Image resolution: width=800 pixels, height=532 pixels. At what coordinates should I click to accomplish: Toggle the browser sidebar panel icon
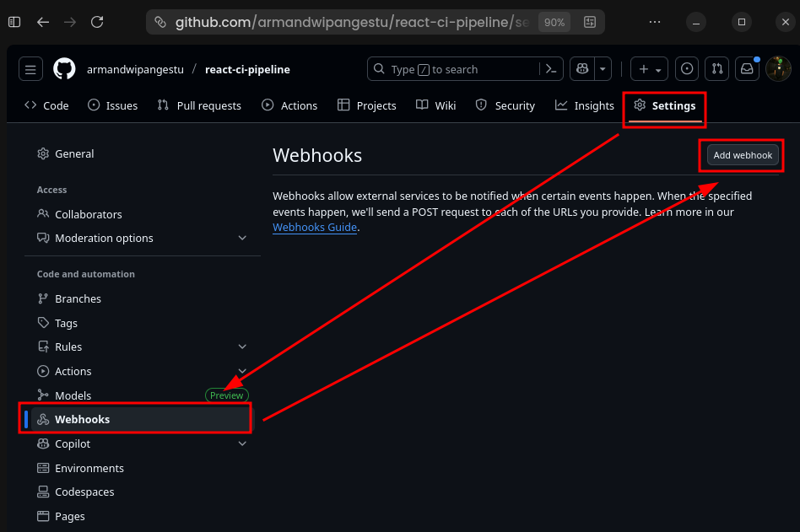point(14,22)
